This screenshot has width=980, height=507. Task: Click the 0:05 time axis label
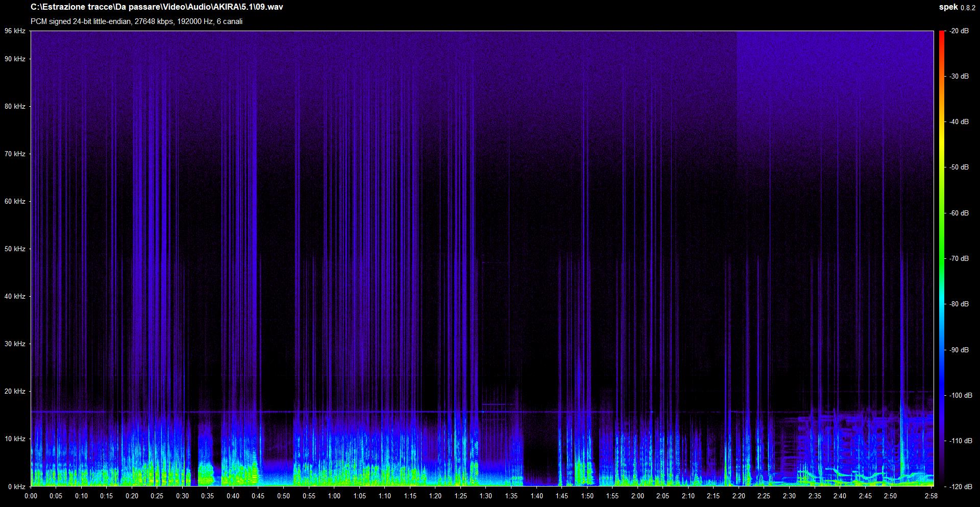click(x=56, y=496)
